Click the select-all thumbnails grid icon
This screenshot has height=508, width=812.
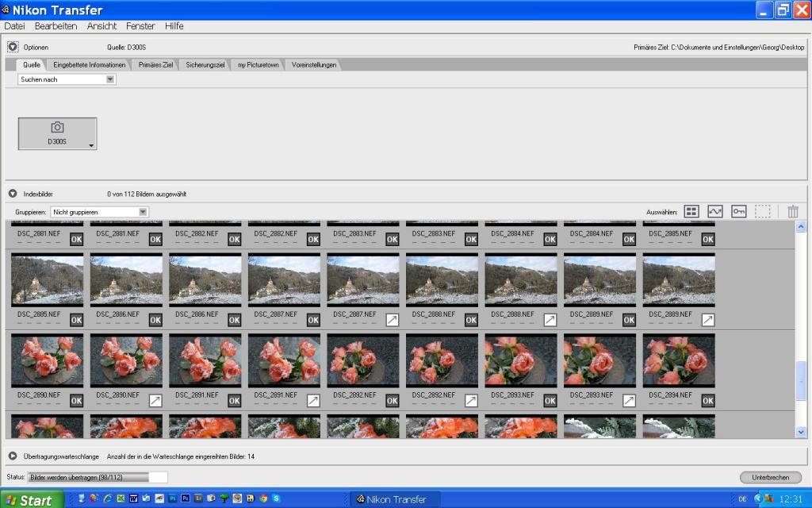(x=691, y=211)
